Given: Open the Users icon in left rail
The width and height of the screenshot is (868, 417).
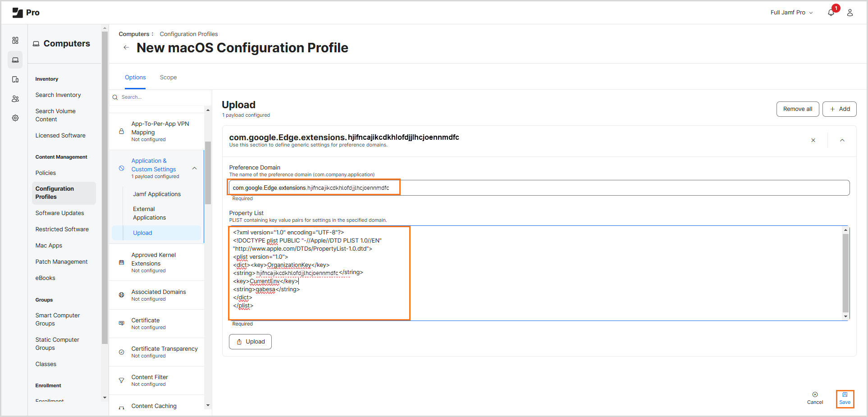Looking at the screenshot, I should point(15,99).
